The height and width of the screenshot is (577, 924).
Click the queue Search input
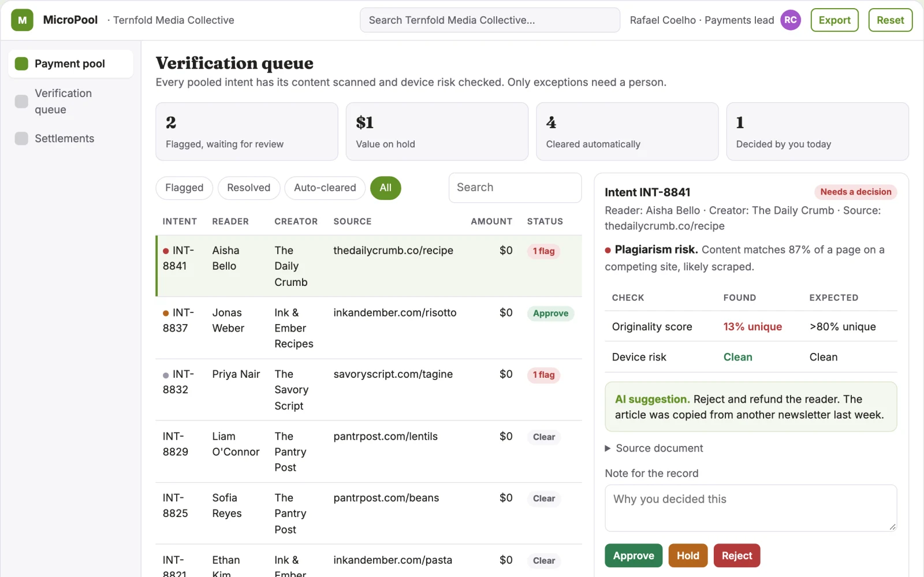[x=515, y=188]
